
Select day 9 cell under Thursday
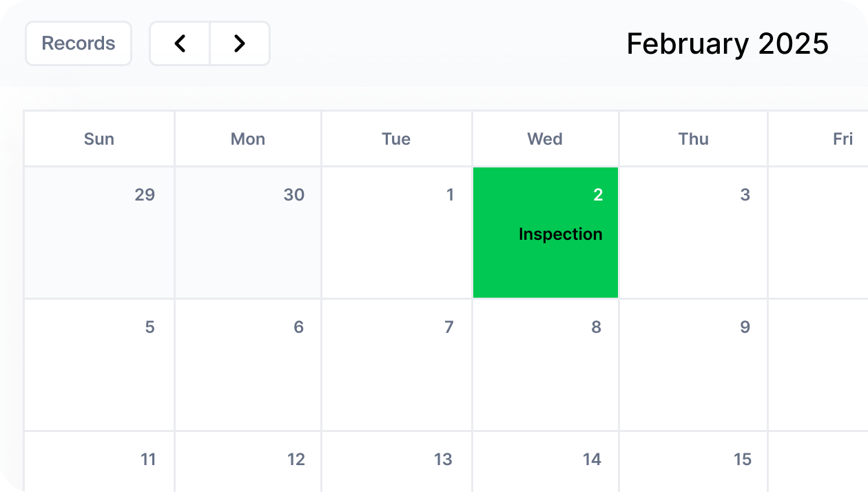[694, 365]
